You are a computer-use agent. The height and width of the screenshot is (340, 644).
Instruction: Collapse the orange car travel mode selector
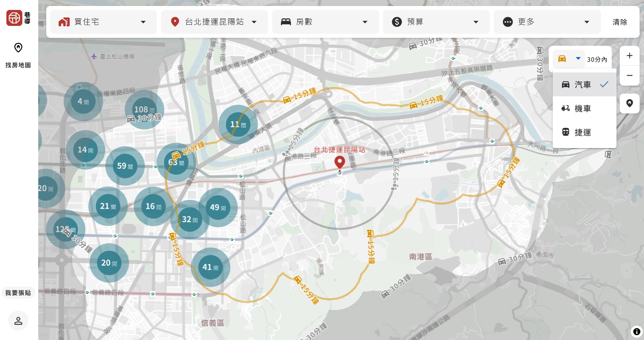[x=569, y=59]
